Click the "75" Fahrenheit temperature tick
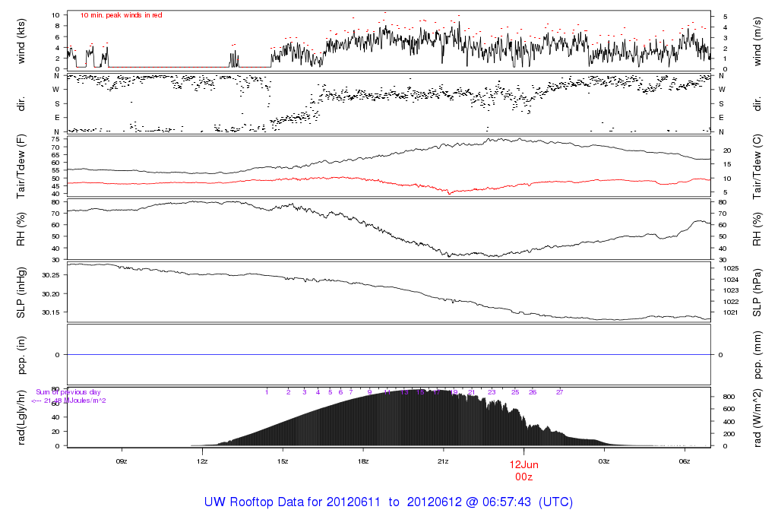 (55, 139)
